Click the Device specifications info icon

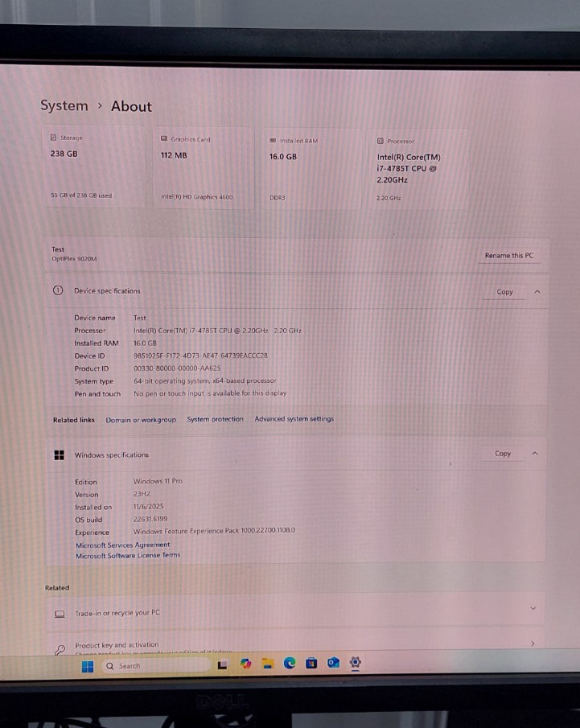coord(58,290)
